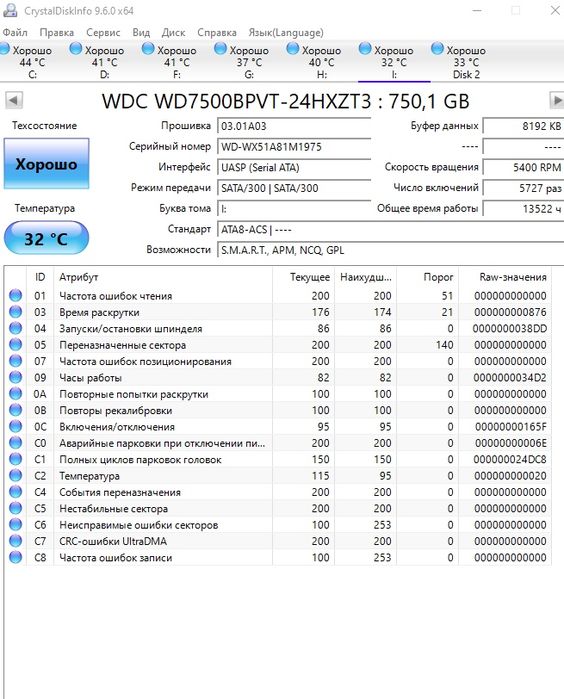Screen dimensions: 564x699
Task: Click status orb for Нестабильные сектора
Action: tap(16, 508)
